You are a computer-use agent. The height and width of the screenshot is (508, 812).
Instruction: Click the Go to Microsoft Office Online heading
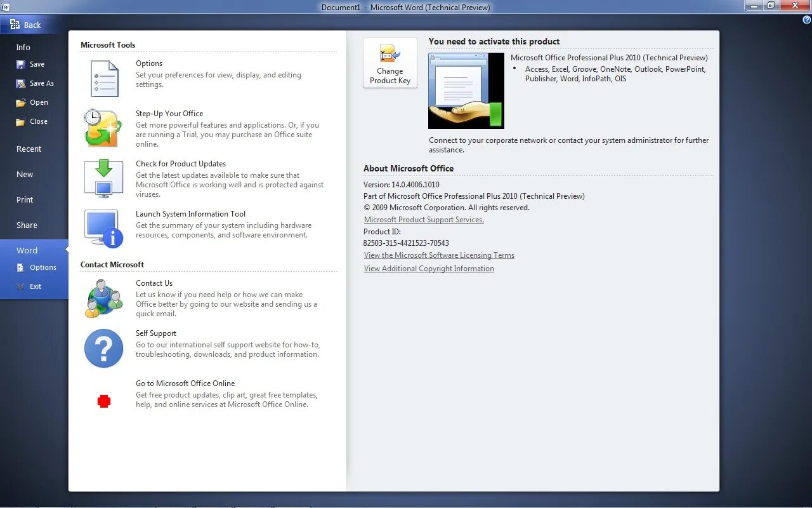[x=185, y=384]
